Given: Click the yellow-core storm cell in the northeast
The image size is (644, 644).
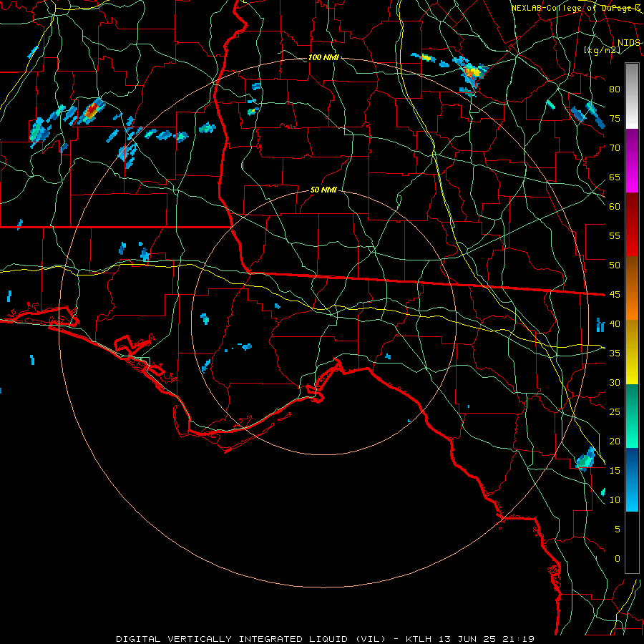Looking at the screenshot, I should pos(472,73).
